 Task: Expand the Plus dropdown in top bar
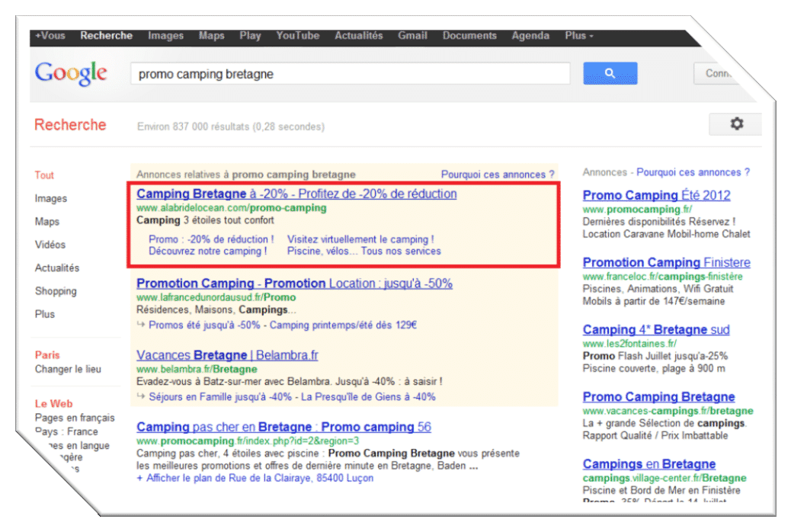click(578, 36)
